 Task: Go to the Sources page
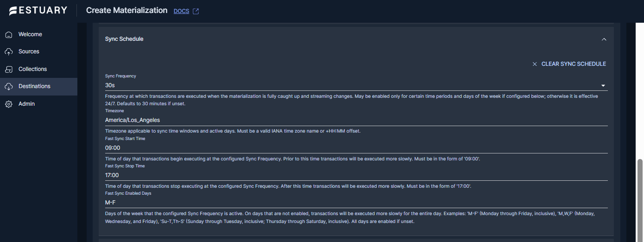[29, 51]
